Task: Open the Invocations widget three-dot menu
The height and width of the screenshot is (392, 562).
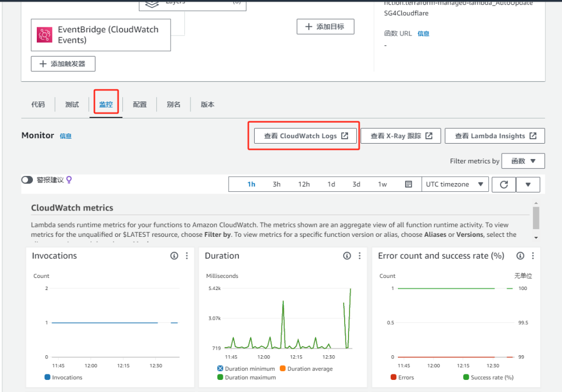Action: coord(187,256)
